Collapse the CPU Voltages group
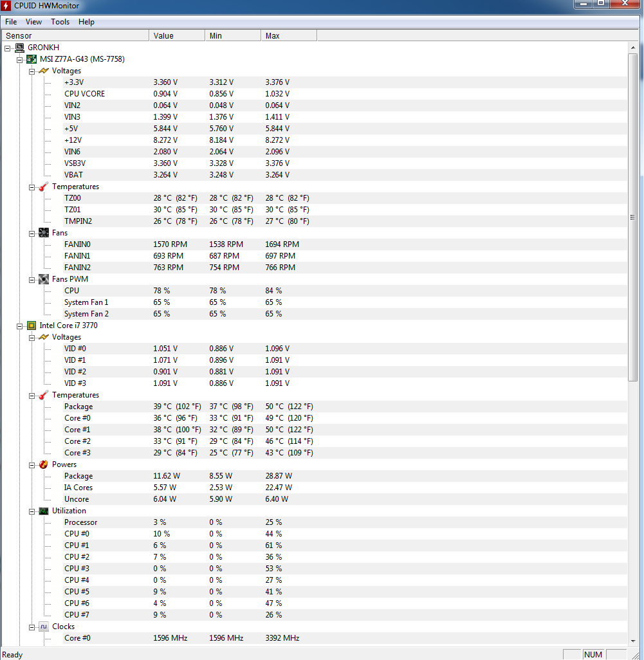Viewport: 644px width, 660px height. point(32,338)
